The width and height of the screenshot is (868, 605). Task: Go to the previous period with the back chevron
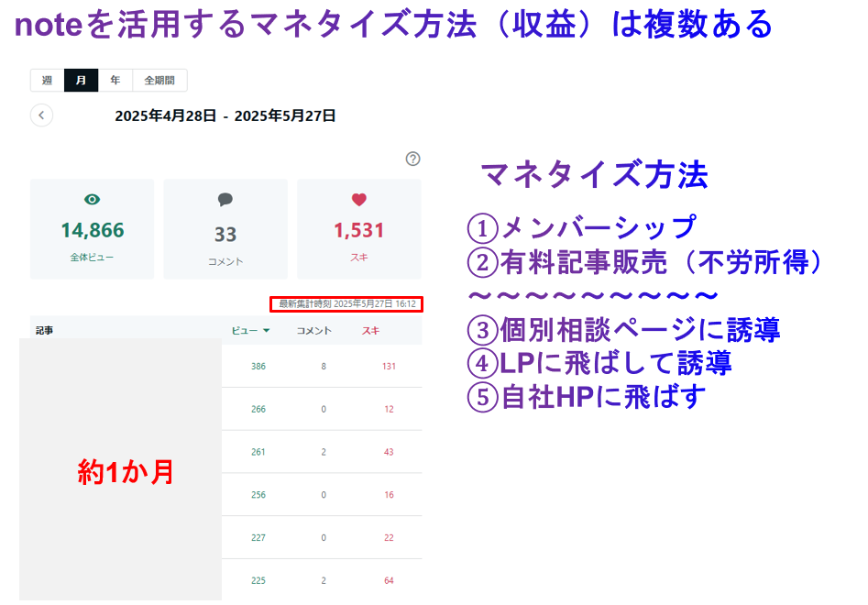pos(41,115)
